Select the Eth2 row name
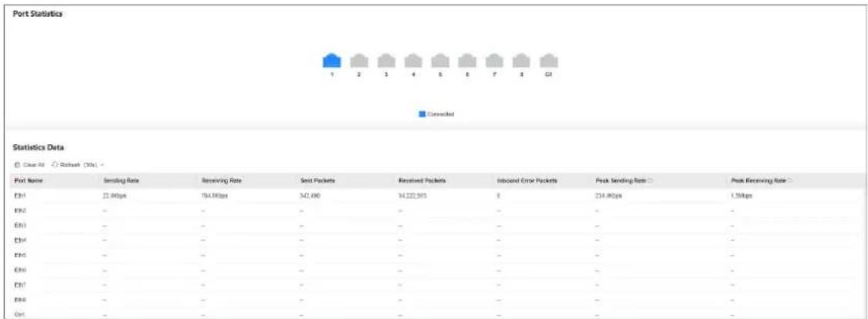The width and height of the screenshot is (868, 319). pyautogui.click(x=20, y=210)
